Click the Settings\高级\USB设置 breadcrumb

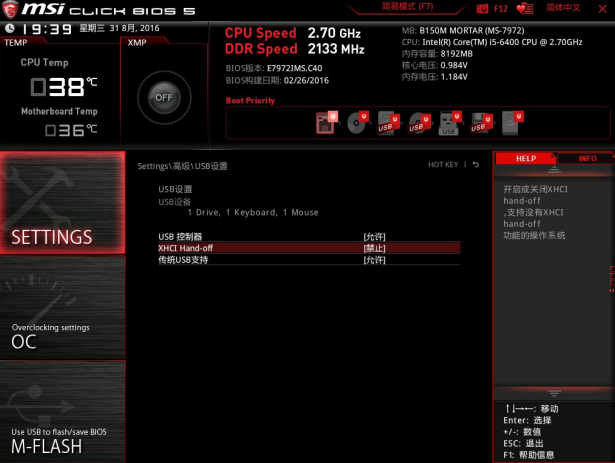coord(182,166)
